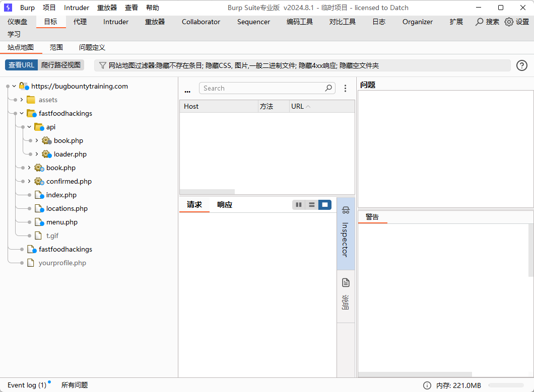Switch to 查看URL view
Screen dimensions: 534x392
(21, 65)
